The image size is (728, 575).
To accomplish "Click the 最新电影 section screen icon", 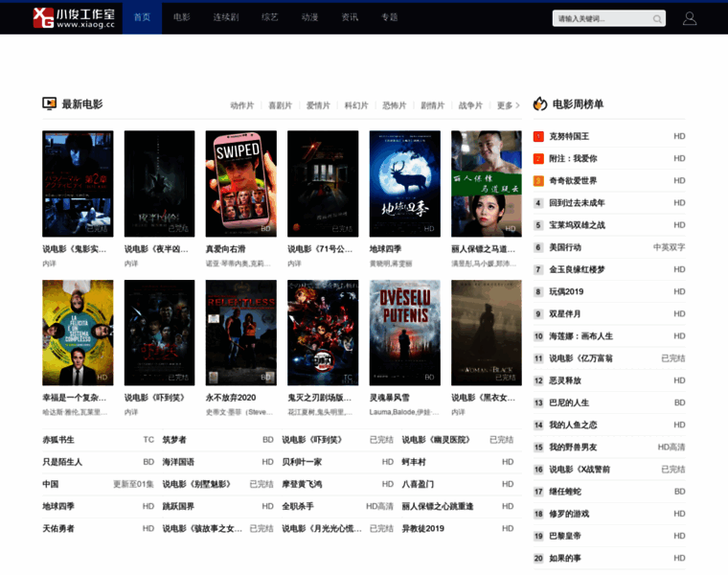I will [49, 103].
